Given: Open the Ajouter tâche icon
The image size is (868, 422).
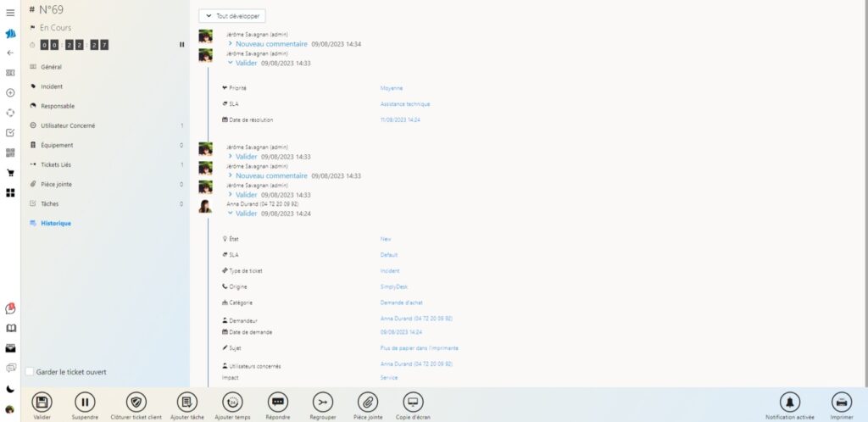Looking at the screenshot, I should tap(187, 402).
